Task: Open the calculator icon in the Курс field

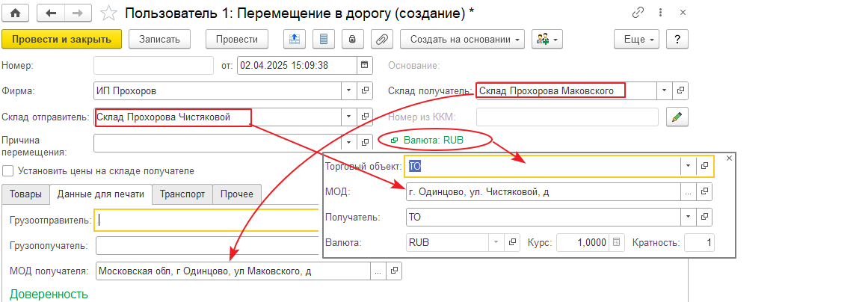Action: [x=616, y=243]
